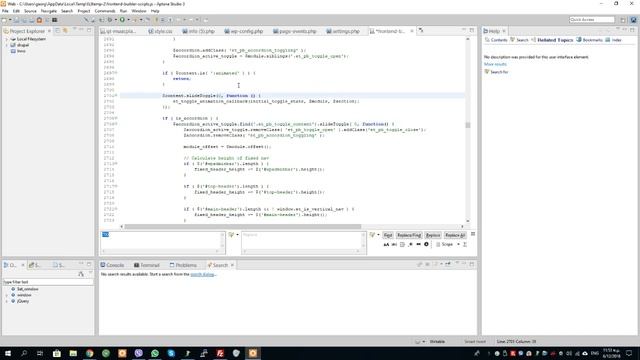Image resolution: width=640 pixels, height=360 pixels.
Task: Open the FileZilla taskbar icon
Action: tap(220, 353)
